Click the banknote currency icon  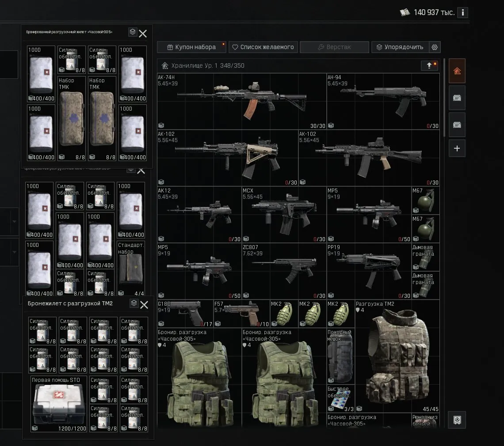pyautogui.click(x=405, y=12)
